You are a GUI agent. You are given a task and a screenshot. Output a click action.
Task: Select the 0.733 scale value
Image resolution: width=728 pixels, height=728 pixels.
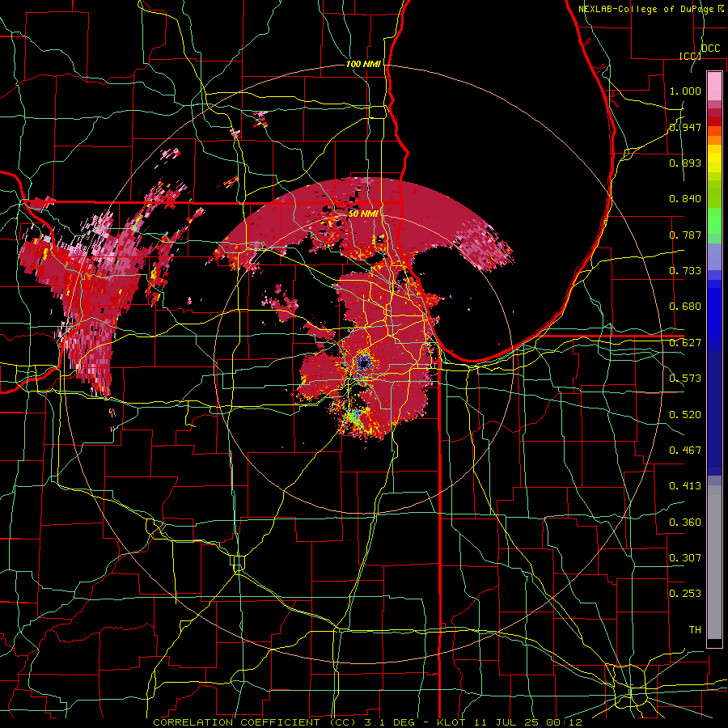pyautogui.click(x=685, y=271)
